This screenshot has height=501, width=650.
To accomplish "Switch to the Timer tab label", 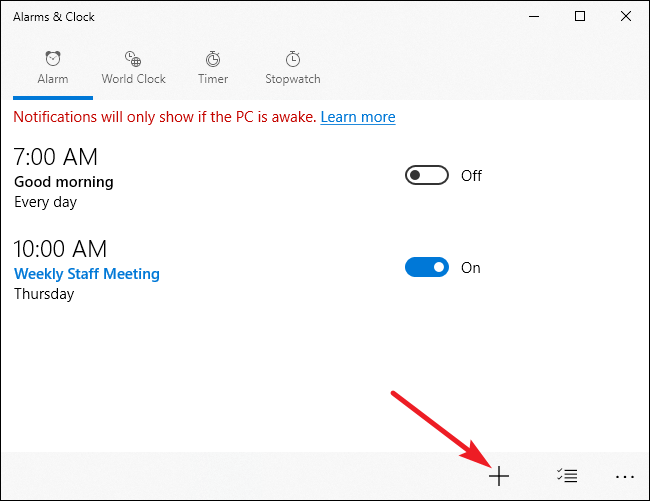I will pos(213,79).
